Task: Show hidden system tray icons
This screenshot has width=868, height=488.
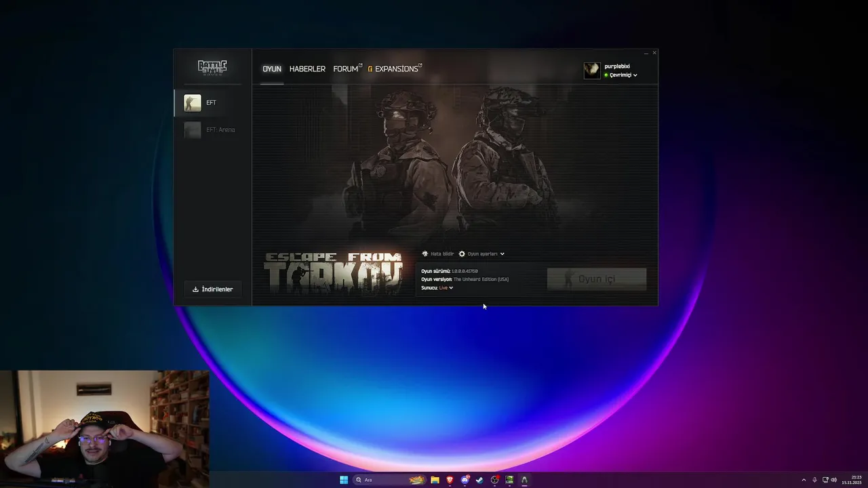Action: (804, 480)
